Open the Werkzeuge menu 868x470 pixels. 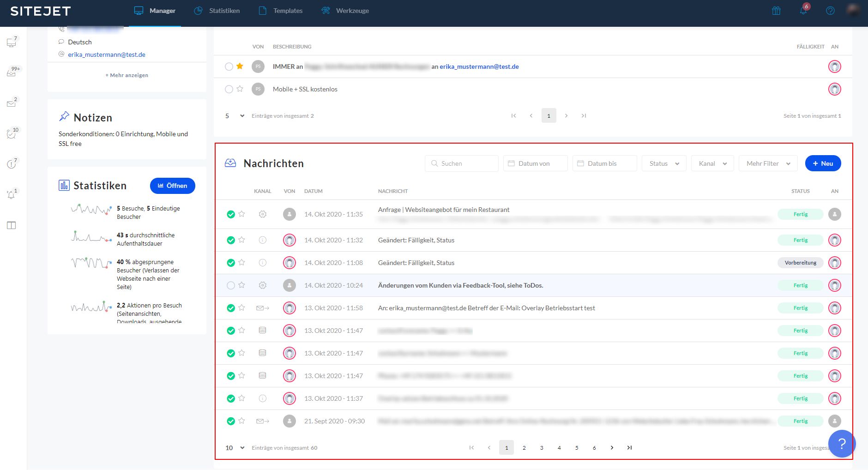pyautogui.click(x=345, y=11)
